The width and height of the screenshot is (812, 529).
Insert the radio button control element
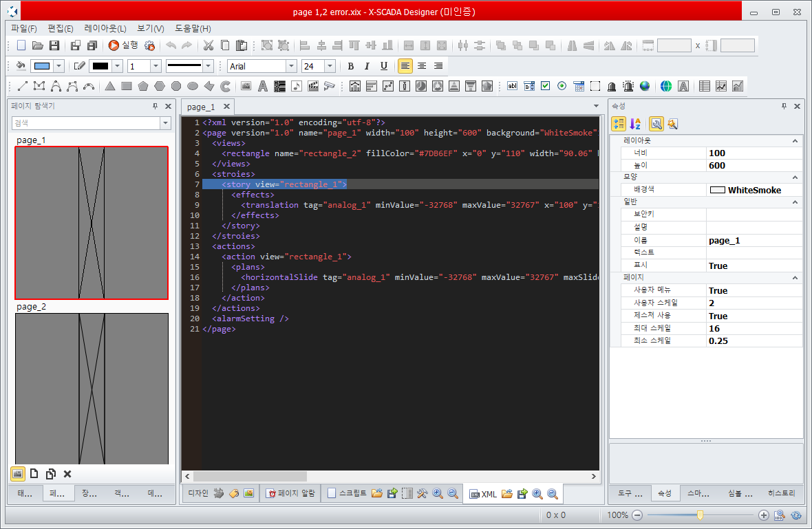point(562,87)
